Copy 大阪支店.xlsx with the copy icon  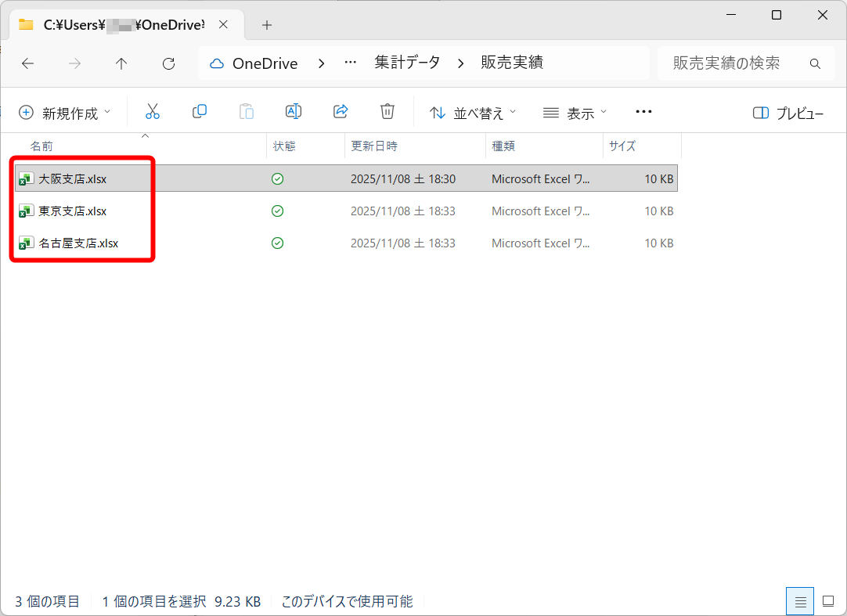[x=199, y=111]
